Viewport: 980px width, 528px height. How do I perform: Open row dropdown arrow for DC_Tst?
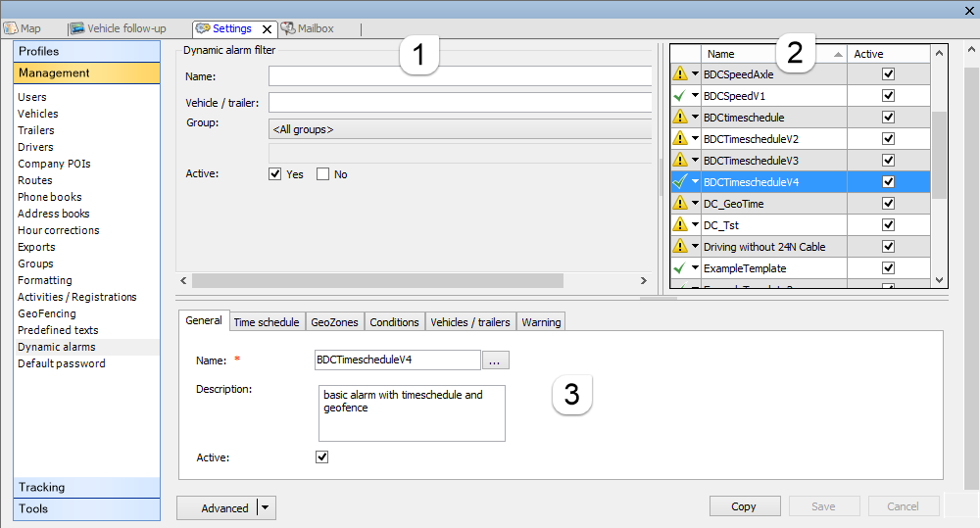(x=695, y=225)
